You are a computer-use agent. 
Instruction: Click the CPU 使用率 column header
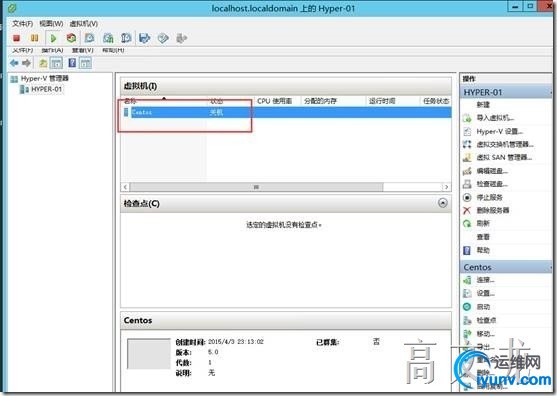tap(277, 101)
